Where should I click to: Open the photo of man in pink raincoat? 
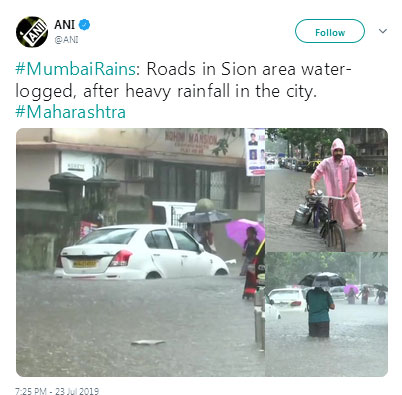point(327,190)
